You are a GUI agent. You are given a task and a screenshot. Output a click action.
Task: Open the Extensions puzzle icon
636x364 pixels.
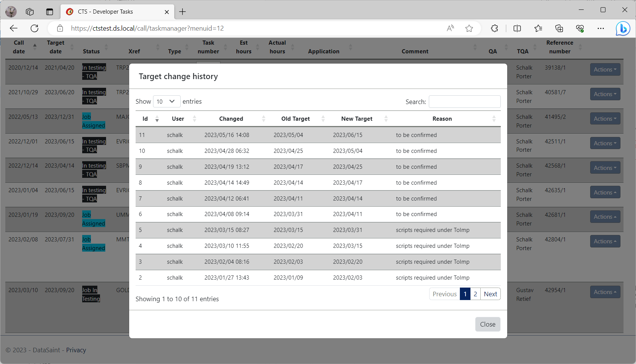pyautogui.click(x=494, y=28)
